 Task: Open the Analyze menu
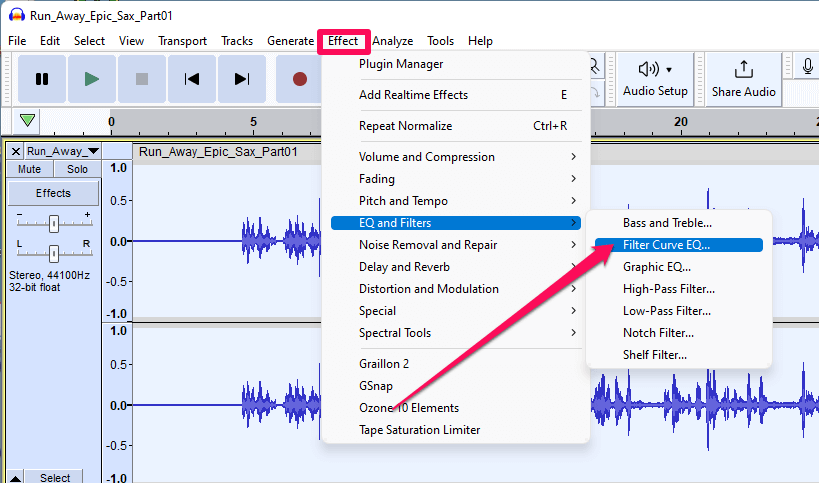(393, 41)
